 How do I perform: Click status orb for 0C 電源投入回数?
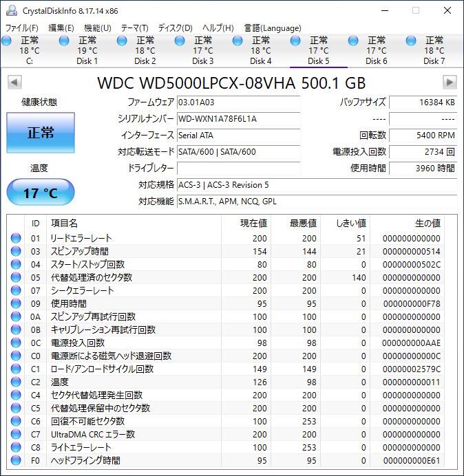[16, 343]
